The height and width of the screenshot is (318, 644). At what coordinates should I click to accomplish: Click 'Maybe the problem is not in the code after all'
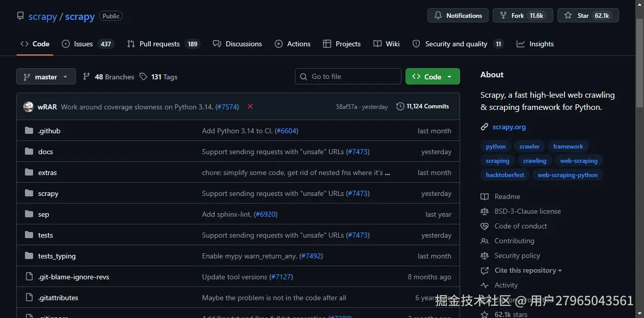tap(274, 298)
